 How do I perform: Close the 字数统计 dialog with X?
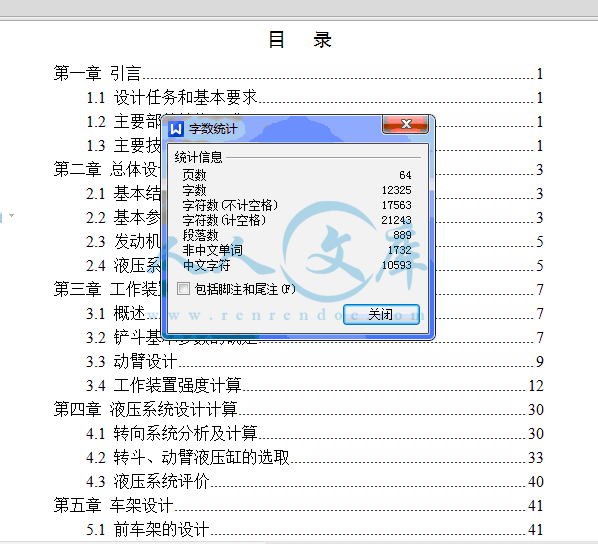[x=405, y=124]
